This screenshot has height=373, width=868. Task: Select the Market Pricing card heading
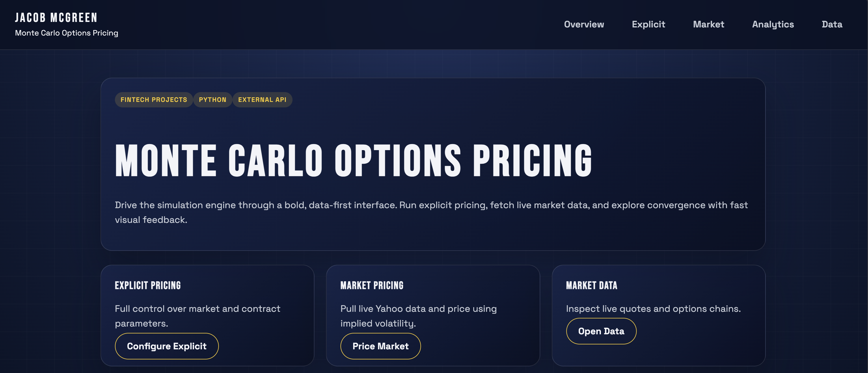coord(372,286)
